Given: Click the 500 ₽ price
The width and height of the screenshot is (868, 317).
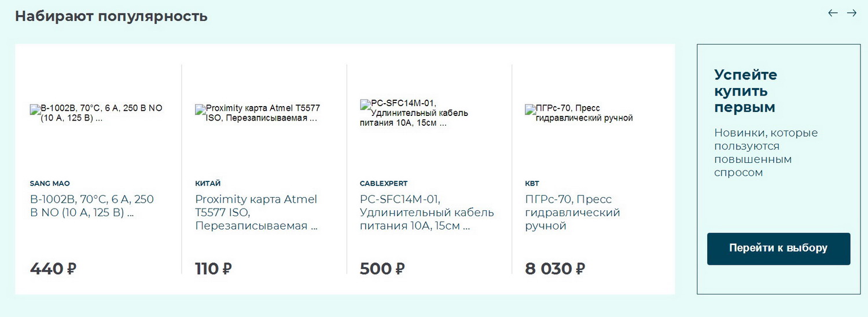Looking at the screenshot, I should (x=382, y=269).
